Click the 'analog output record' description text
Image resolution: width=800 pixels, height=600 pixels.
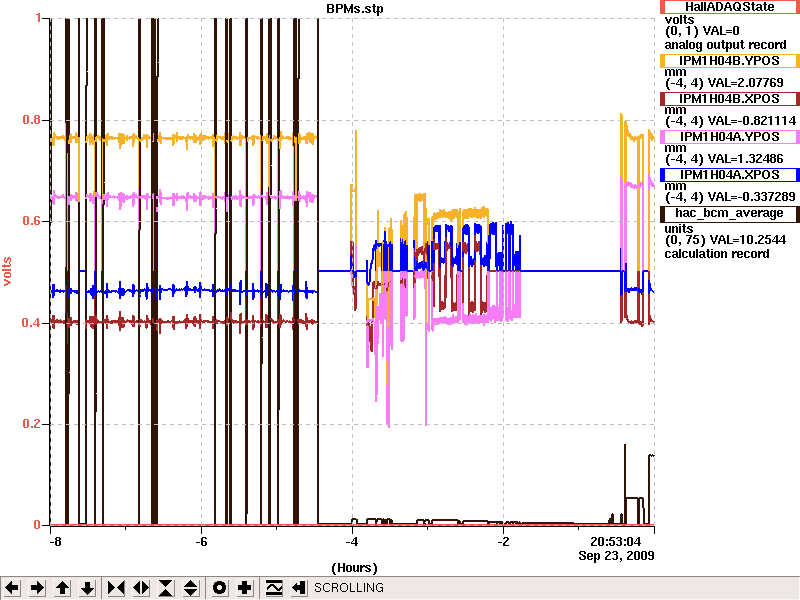pos(726,45)
